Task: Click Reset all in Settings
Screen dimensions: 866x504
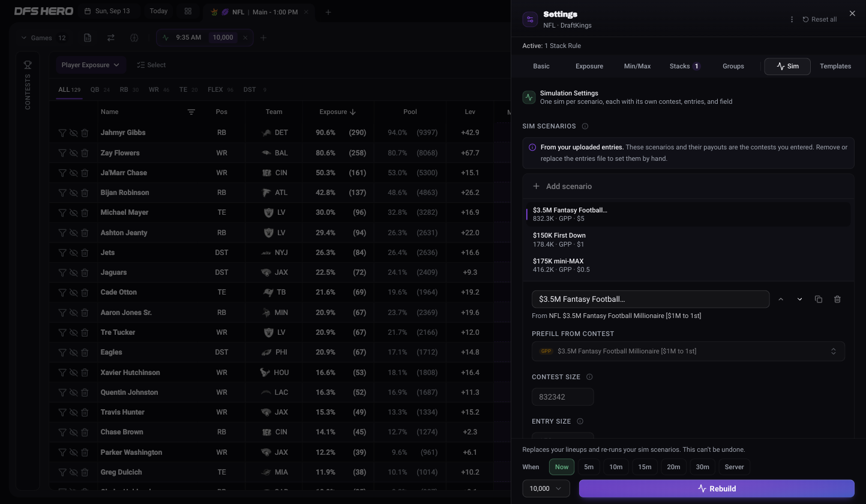Action: 820,19
